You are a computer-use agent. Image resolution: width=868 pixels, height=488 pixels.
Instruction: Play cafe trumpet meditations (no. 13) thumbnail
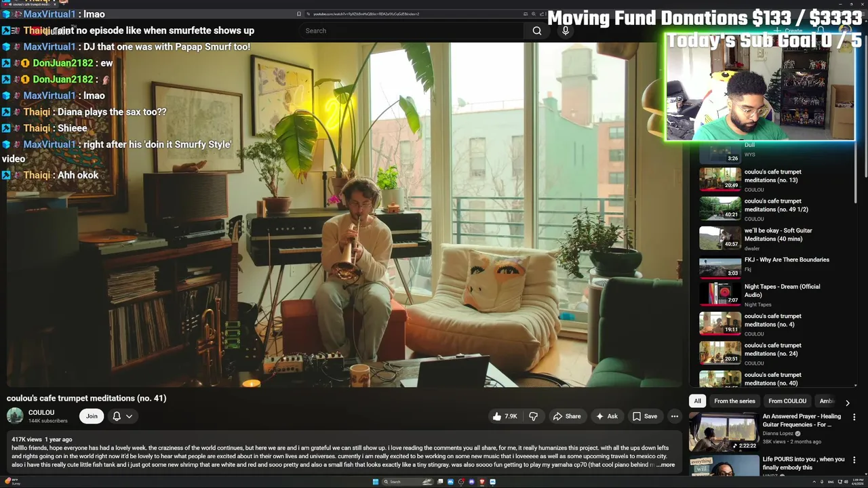[x=720, y=178]
